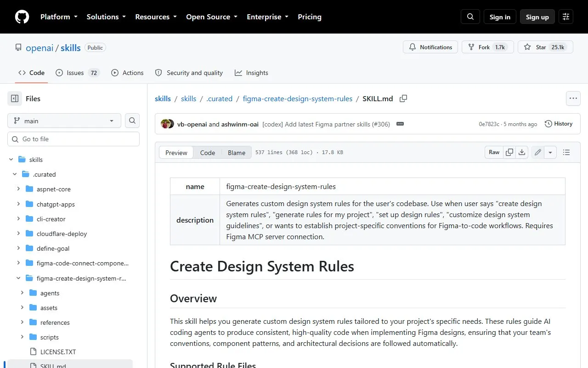Open the outline list icon

(x=566, y=152)
